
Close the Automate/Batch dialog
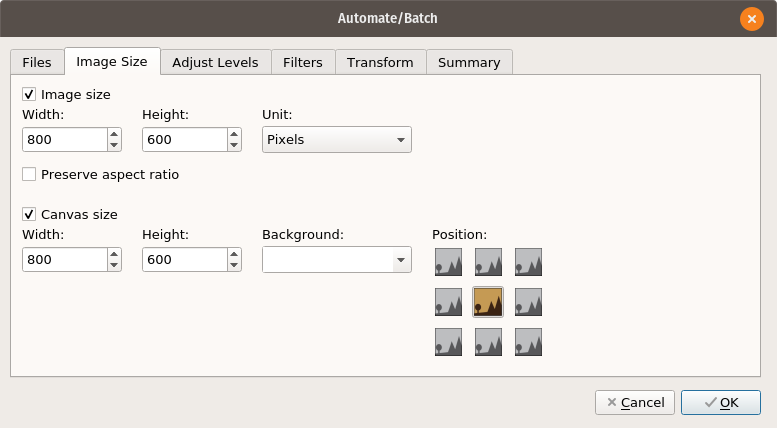coord(752,19)
